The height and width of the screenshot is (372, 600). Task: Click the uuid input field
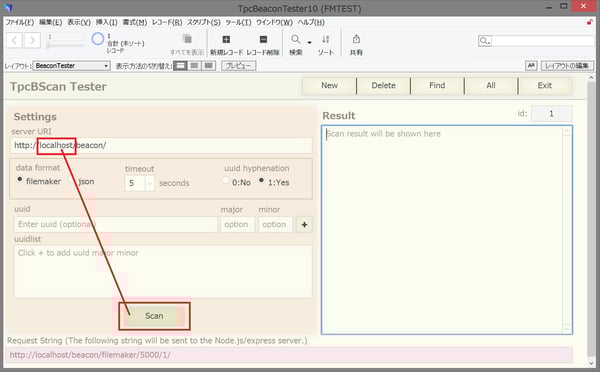(116, 225)
